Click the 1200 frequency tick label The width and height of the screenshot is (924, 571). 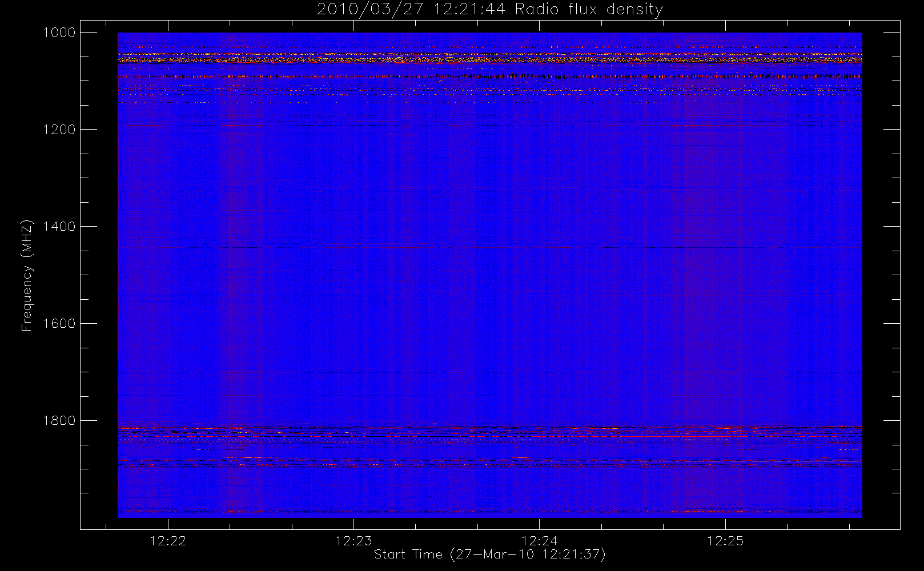coord(59,130)
